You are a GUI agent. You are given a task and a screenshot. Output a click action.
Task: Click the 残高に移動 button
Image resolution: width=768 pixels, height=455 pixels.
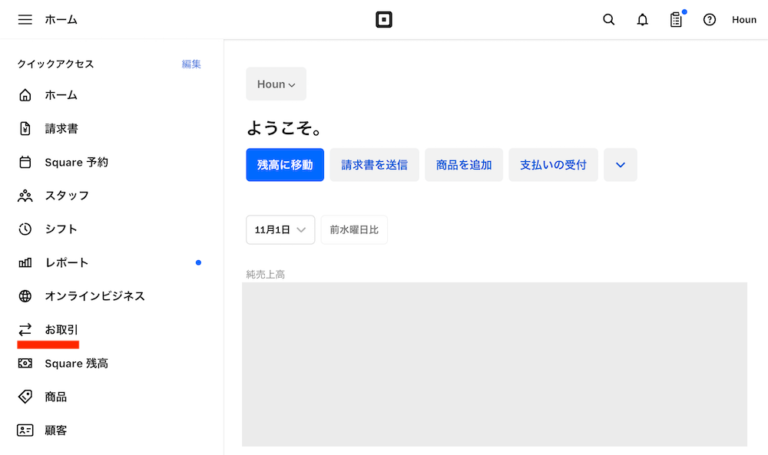(x=285, y=165)
